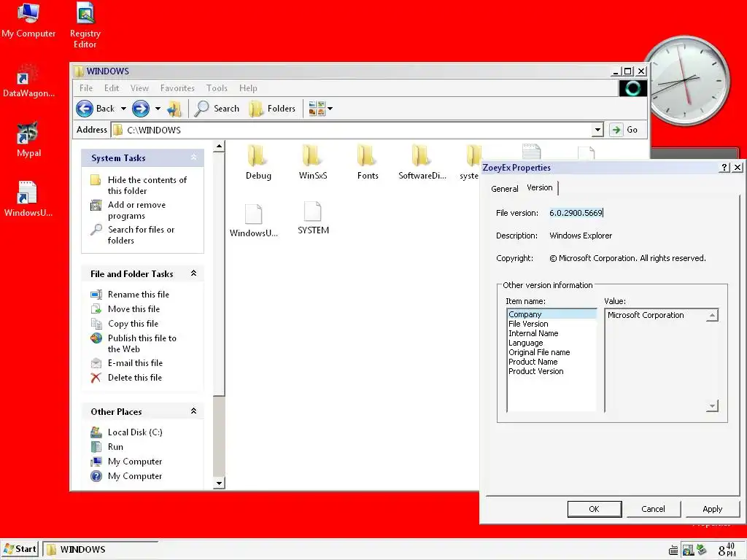Click the properties dialog help question mark

tap(724, 168)
